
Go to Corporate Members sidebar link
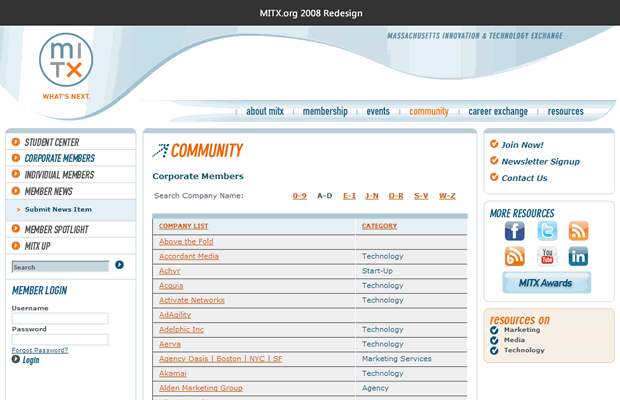click(60, 158)
